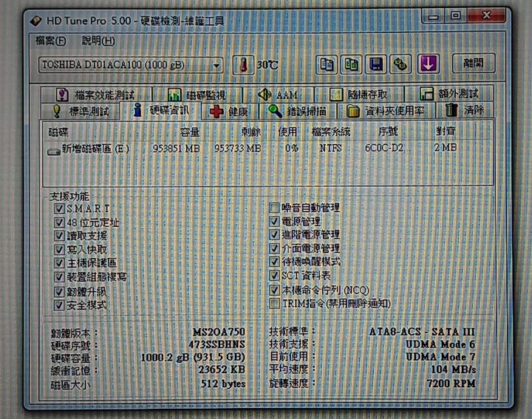Click the 953733 MB remaining value
The image size is (532, 419).
[x=237, y=149]
